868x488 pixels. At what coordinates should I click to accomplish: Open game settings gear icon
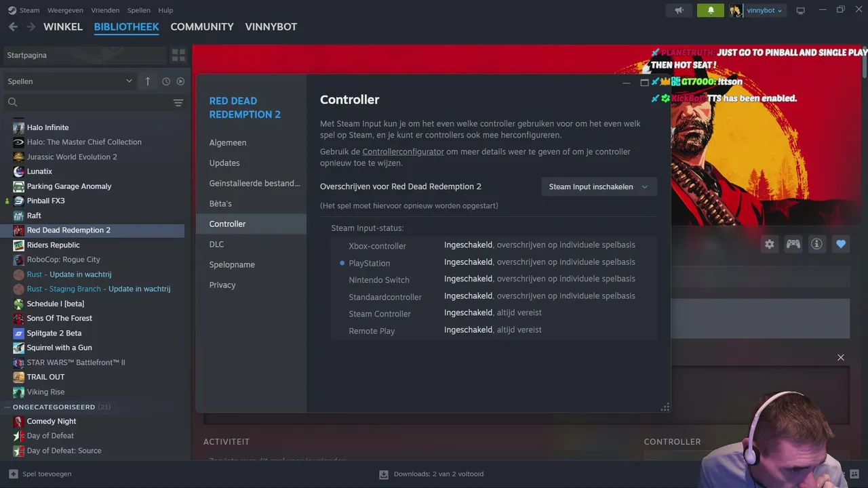pyautogui.click(x=769, y=244)
